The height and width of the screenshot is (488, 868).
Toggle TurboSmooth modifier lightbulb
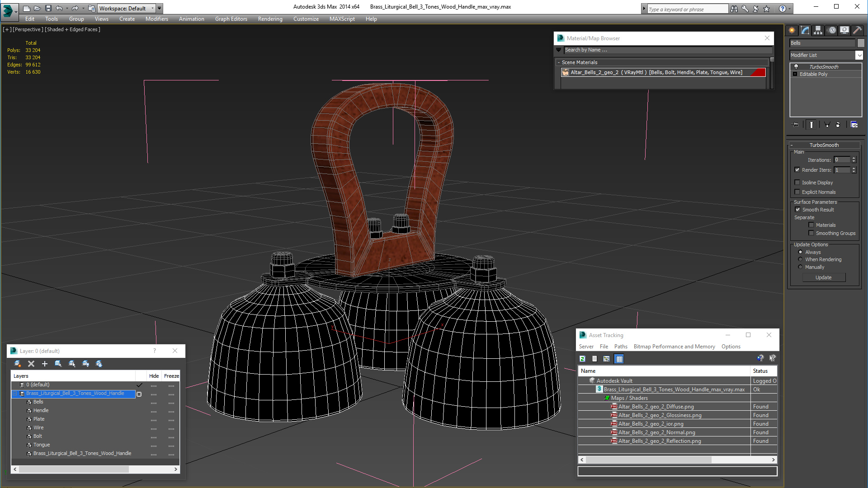pyautogui.click(x=796, y=67)
